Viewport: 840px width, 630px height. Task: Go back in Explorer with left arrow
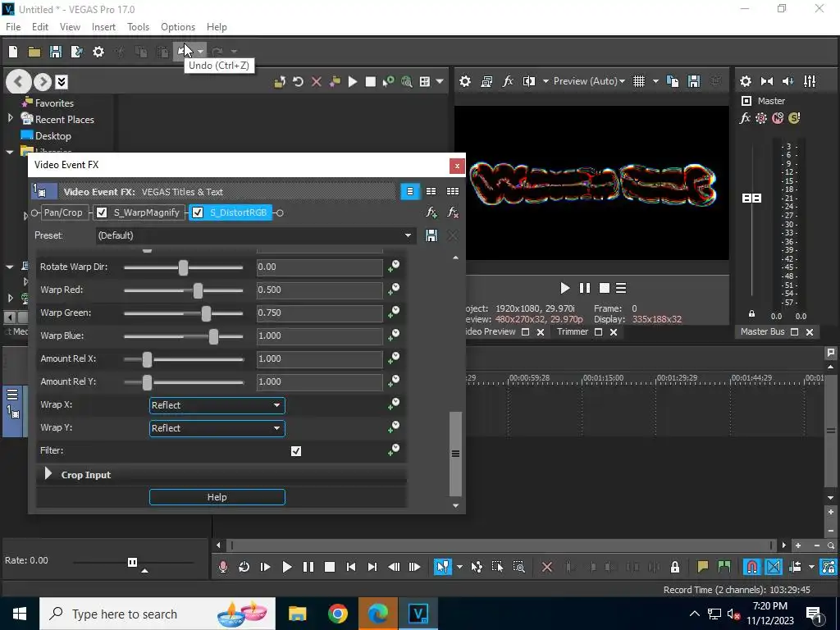coord(19,82)
